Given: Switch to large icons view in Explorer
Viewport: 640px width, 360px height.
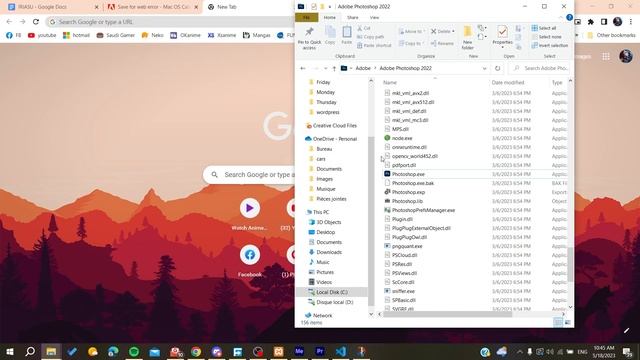Looking at the screenshot, I should 568,322.
